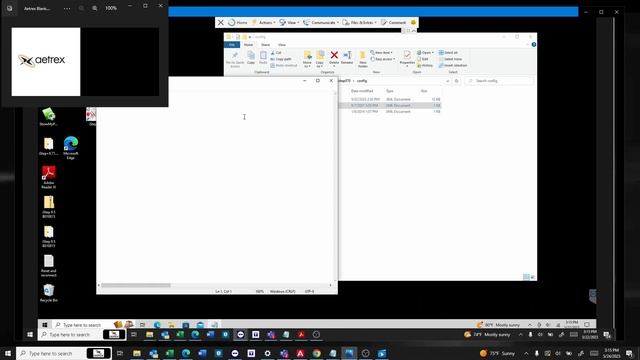Click the Edit button in Explorer ribbon

pyautogui.click(x=422, y=59)
